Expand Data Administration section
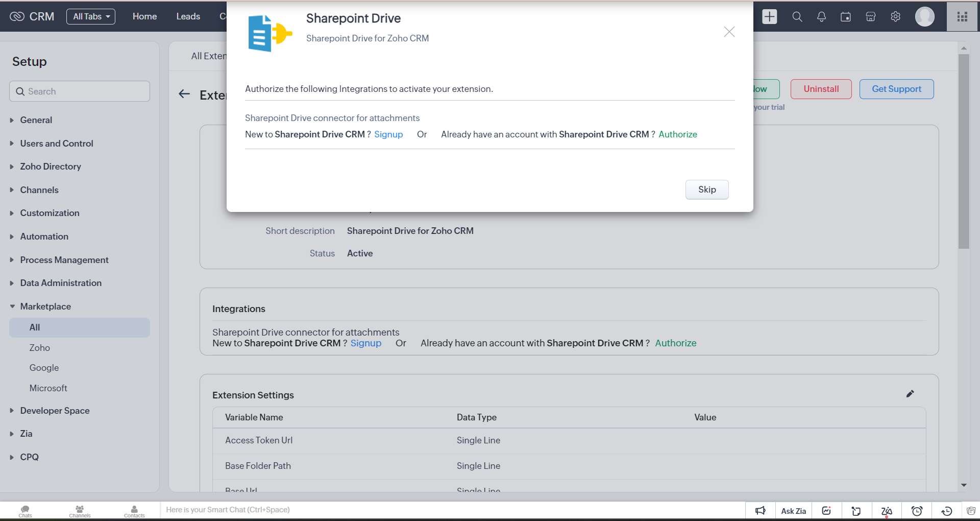 pyautogui.click(x=60, y=283)
